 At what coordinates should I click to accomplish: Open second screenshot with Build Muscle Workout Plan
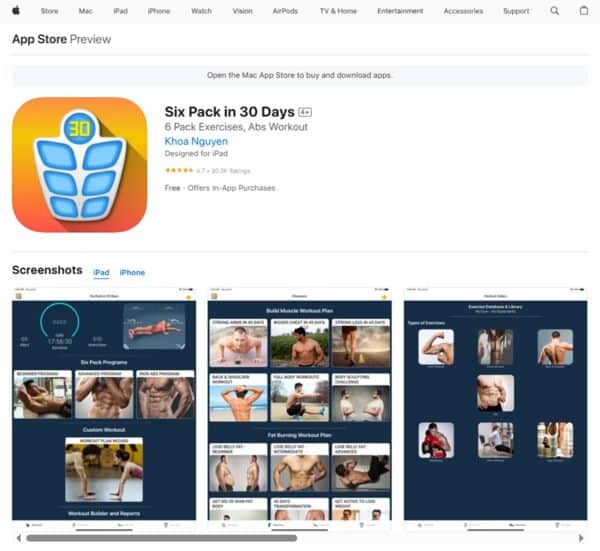(x=300, y=408)
